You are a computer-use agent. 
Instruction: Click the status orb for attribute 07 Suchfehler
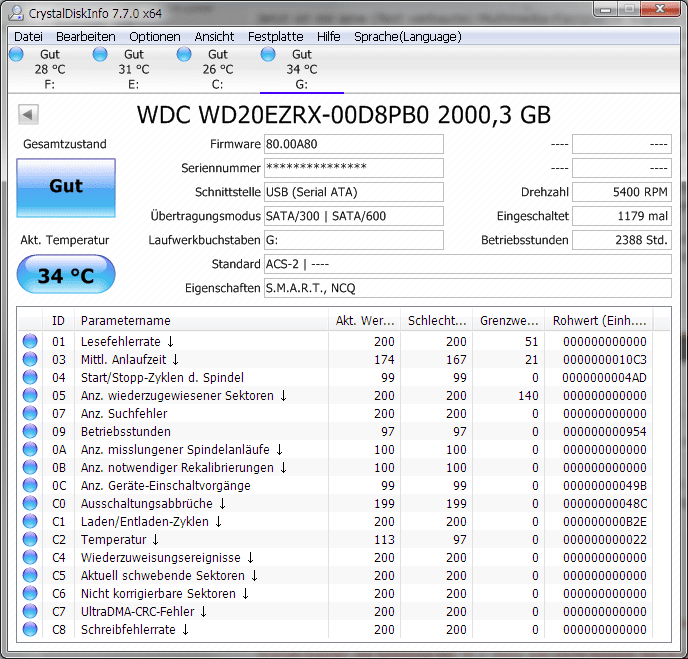point(30,413)
